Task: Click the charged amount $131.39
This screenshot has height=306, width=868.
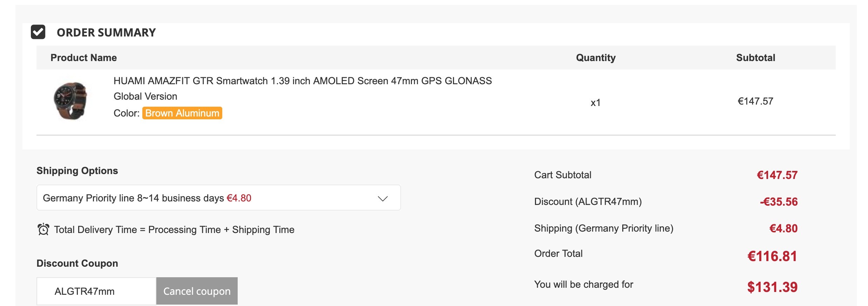Action: tap(772, 287)
